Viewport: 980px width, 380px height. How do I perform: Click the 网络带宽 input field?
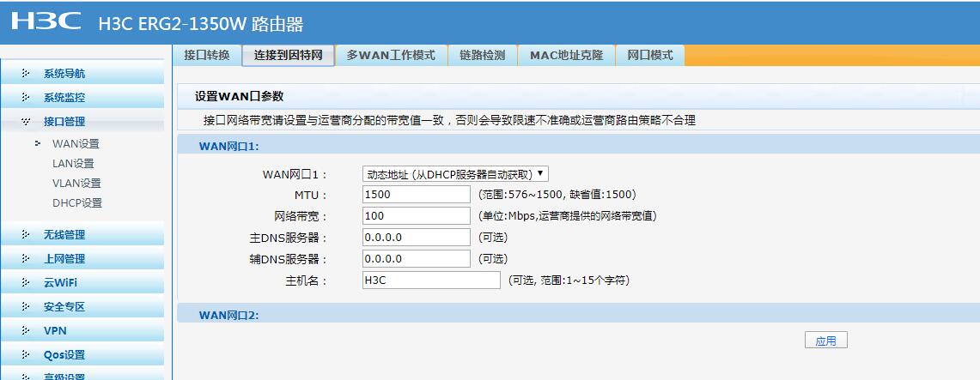pyautogui.click(x=417, y=216)
